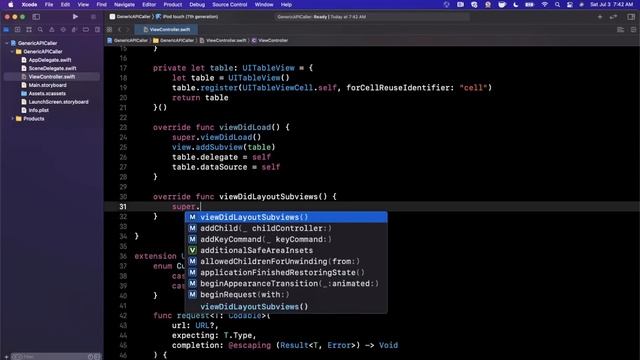Toggle the navigator sidebar
This screenshot has width=640, height=360.
coord(36,17)
